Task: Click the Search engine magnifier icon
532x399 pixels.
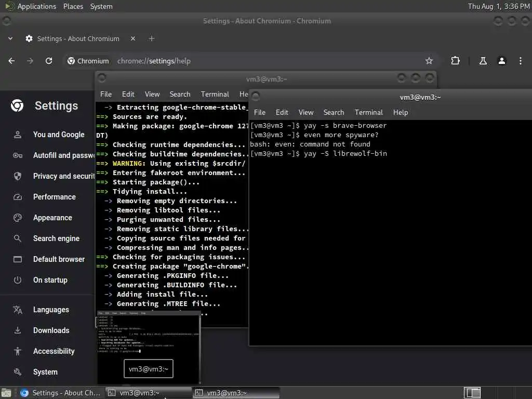Action: click(x=18, y=238)
